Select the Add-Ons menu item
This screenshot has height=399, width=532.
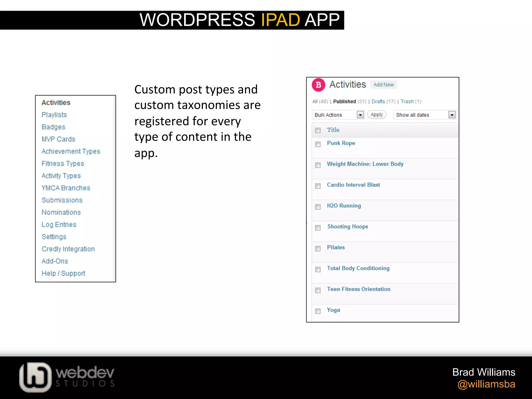[55, 261]
